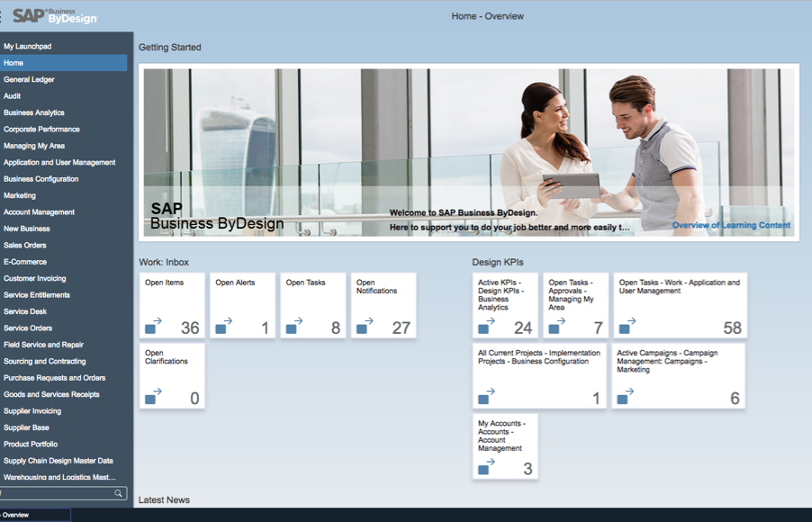The width and height of the screenshot is (812, 522).
Task: Select the Home work center
Action: tap(63, 63)
